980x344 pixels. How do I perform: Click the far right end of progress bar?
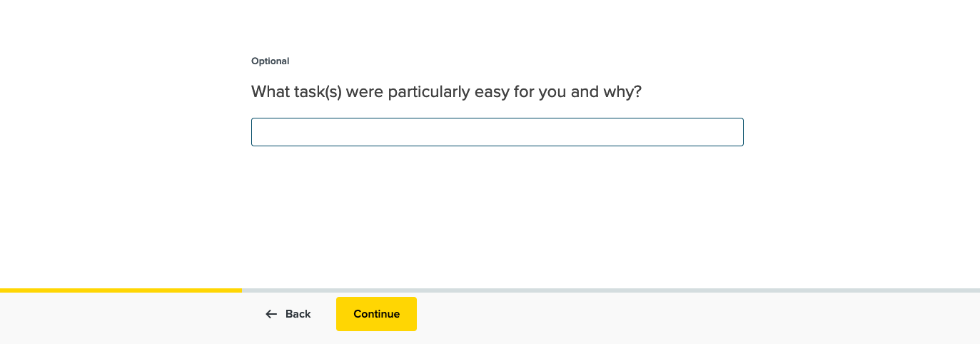tap(975, 290)
